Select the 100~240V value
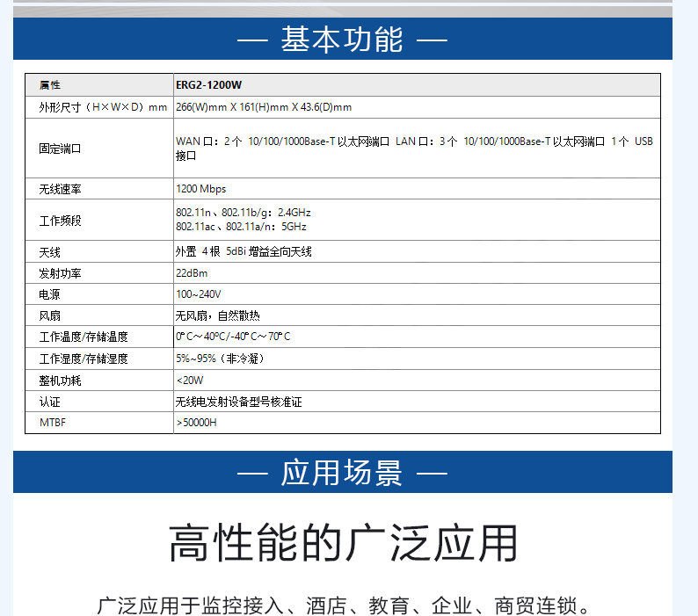Screen dimensions: 698x616 [x=198, y=294]
